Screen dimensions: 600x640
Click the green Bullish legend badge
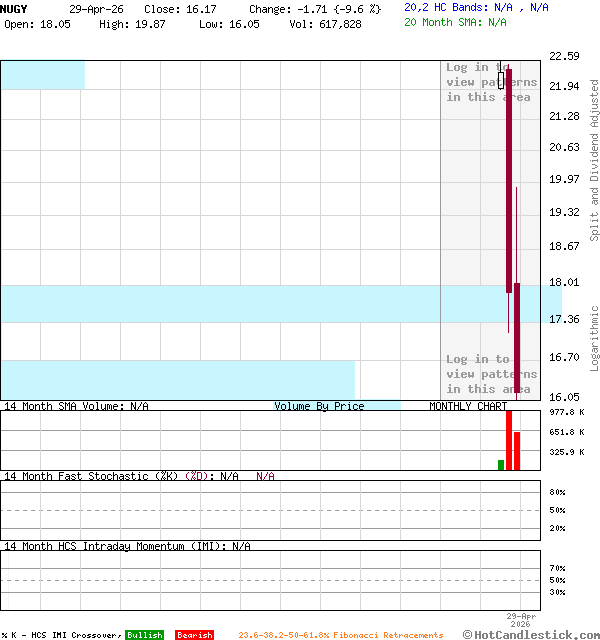pyautogui.click(x=144, y=635)
